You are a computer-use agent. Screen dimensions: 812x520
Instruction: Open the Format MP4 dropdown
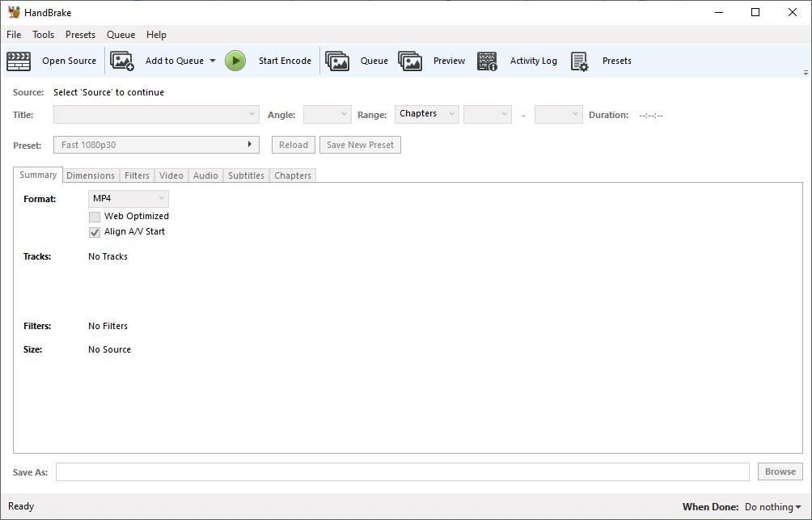pos(128,198)
